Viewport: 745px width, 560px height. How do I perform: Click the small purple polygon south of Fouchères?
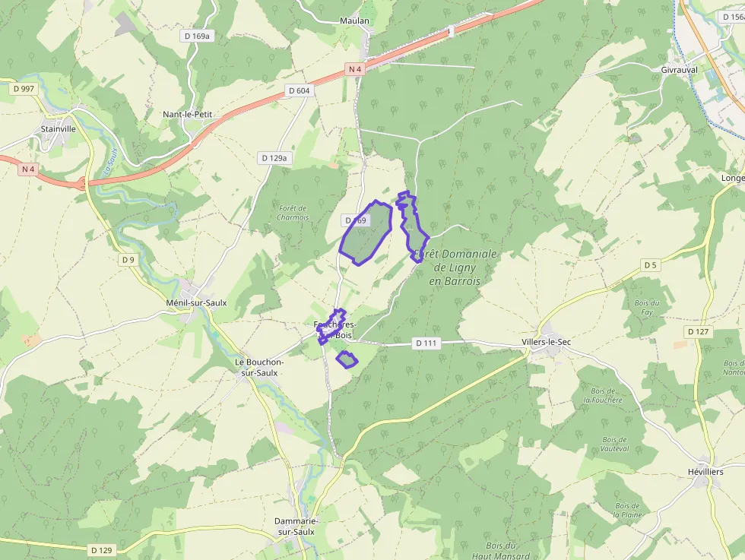click(x=347, y=359)
